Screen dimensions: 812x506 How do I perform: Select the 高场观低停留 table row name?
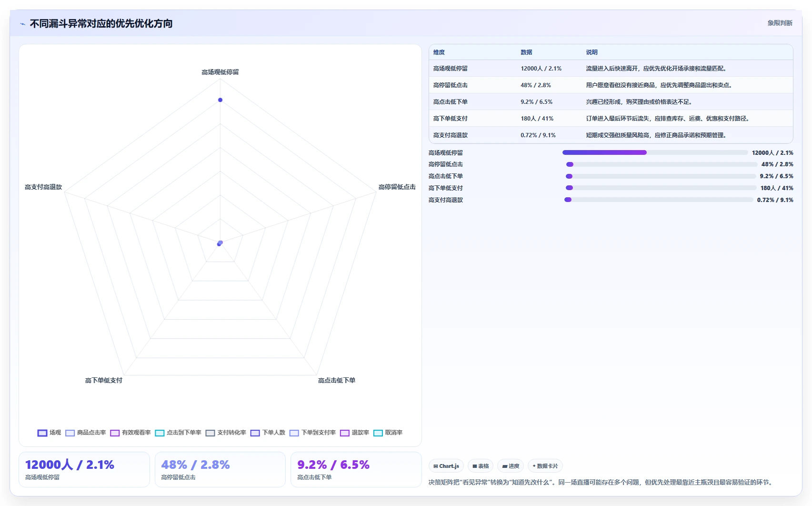tap(451, 69)
